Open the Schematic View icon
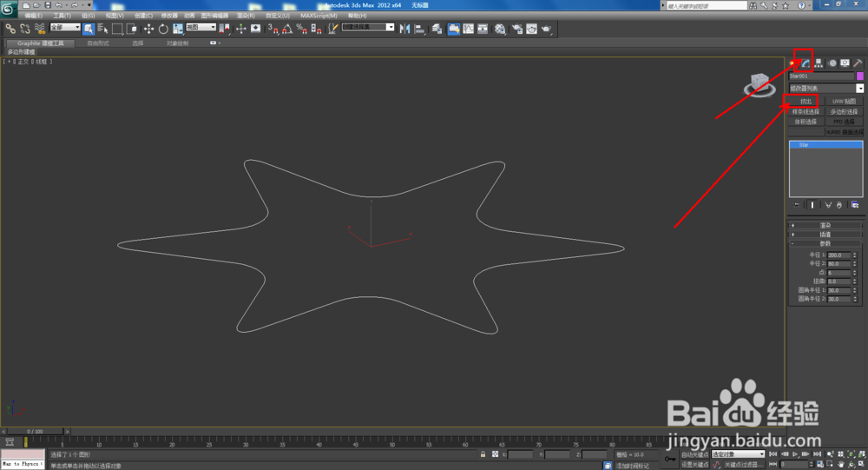868x470 pixels. pos(483,29)
